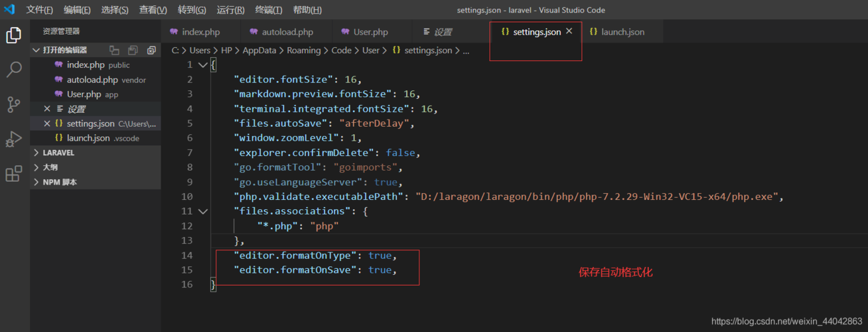Click line number 10 in the gutter
Viewport: 868px width, 332px height.
pos(186,197)
